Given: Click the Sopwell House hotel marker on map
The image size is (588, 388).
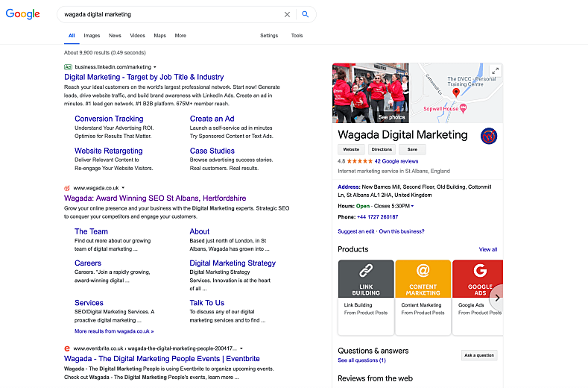Looking at the screenshot, I should click(463, 108).
